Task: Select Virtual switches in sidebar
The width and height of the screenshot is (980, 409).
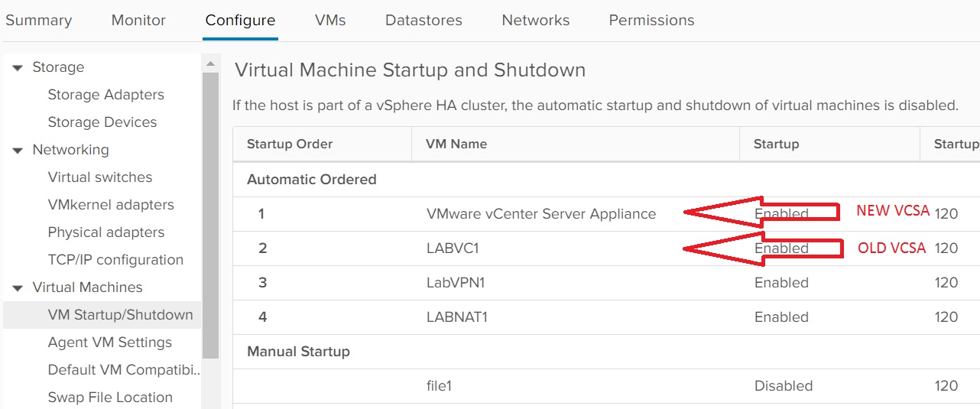Action: tap(99, 177)
